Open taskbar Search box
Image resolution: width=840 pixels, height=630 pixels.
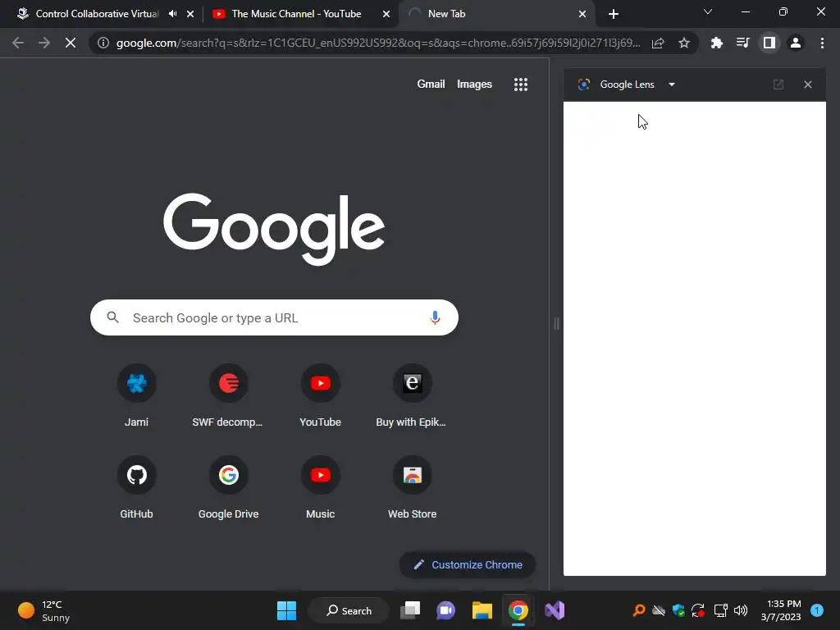349,610
